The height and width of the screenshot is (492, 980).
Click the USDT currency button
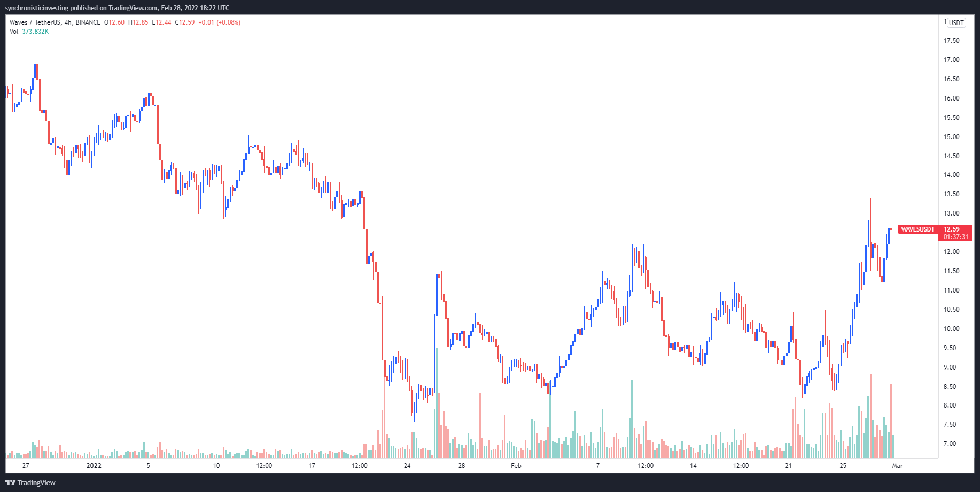(956, 22)
